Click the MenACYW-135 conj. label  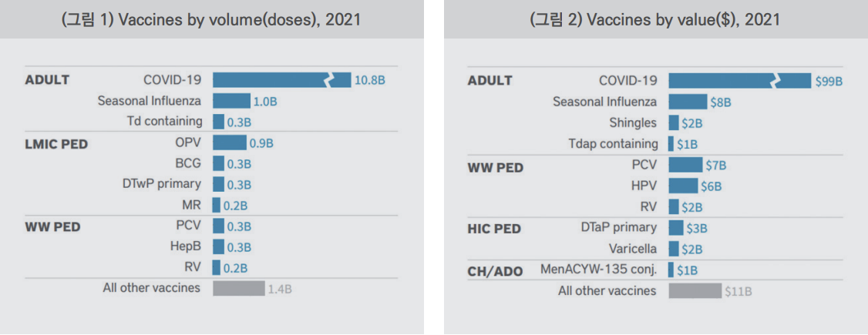[x=598, y=270]
